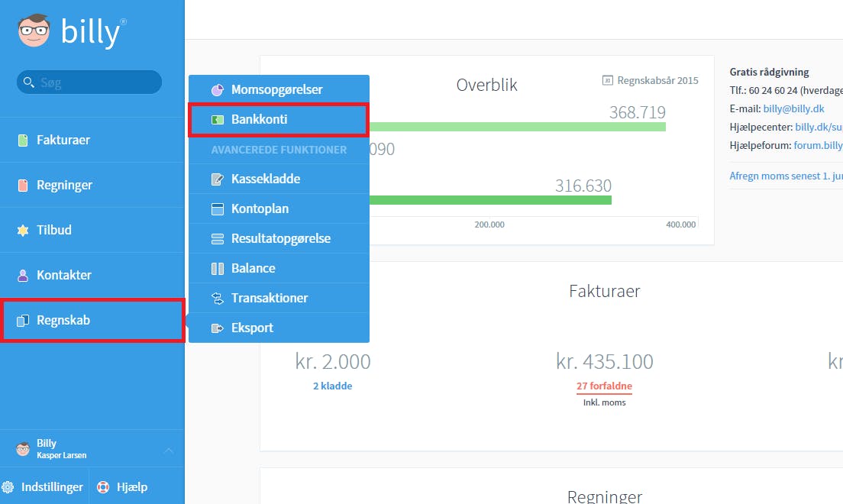The width and height of the screenshot is (843, 504).
Task: Click the red Regninger document icon
Action: [23, 186]
